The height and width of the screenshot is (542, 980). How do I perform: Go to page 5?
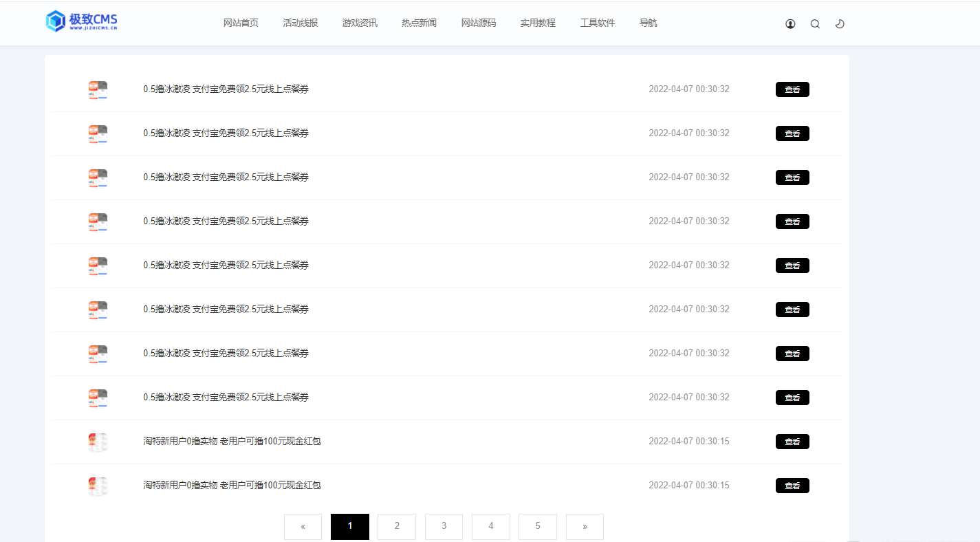538,527
